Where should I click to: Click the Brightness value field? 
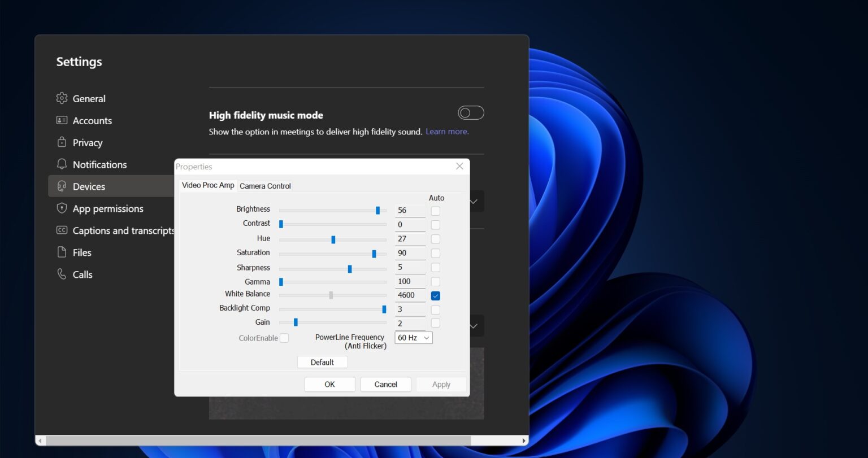[x=410, y=210]
